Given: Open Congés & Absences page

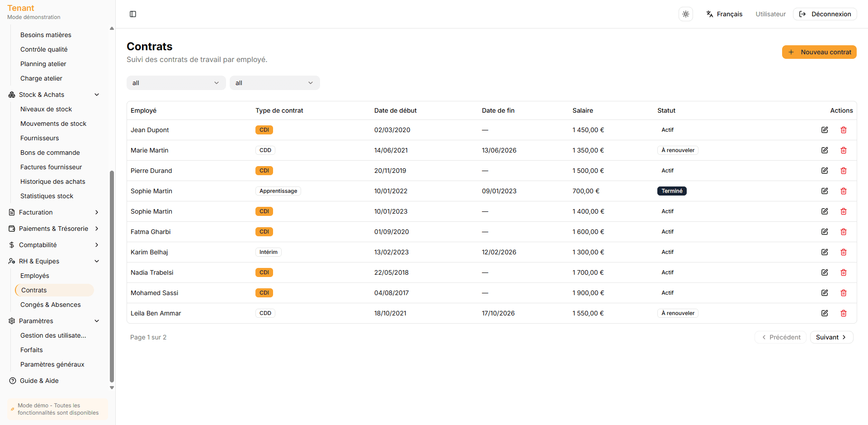Looking at the screenshot, I should point(51,305).
